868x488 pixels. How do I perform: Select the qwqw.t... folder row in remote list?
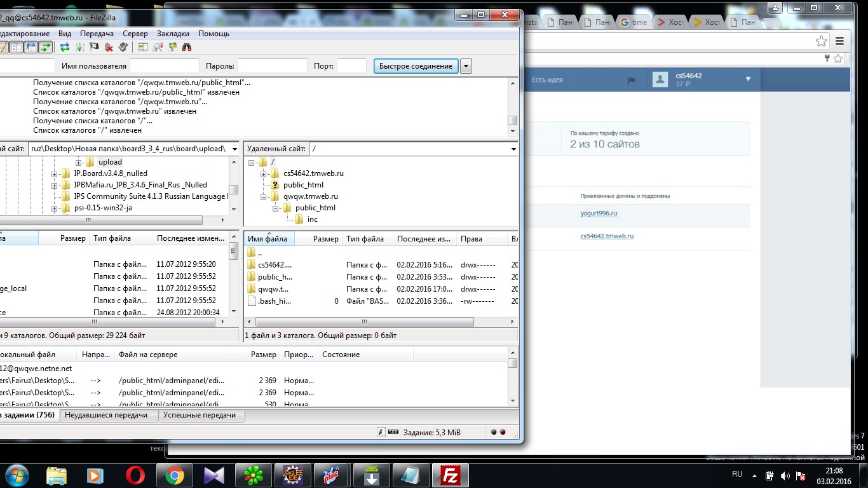(x=381, y=289)
